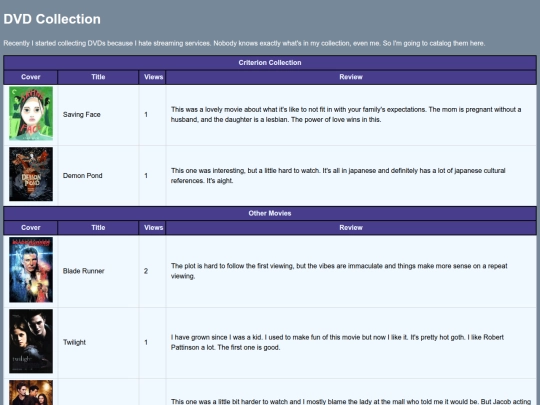Click Review header in Criterion Collection table
540x405 pixels.
click(x=351, y=77)
